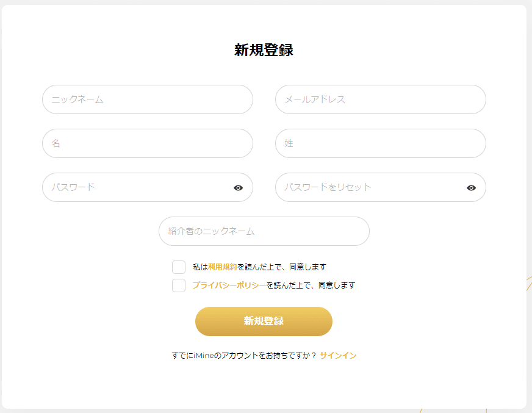
Task: Click the を読んだ上で、同意します text after 利用規約
Action: 282,267
